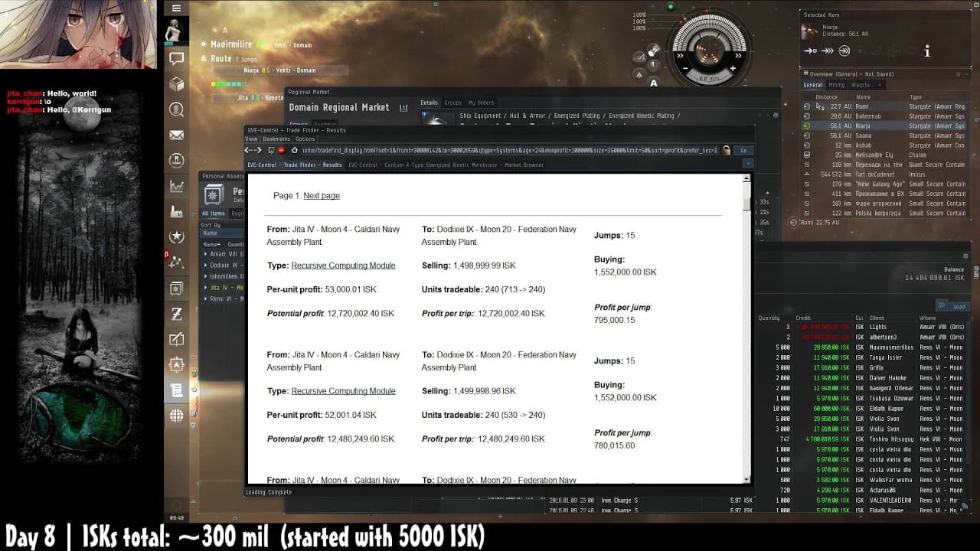Open the browser Options menu
Viewport: 980px width, 551px height.
point(305,139)
